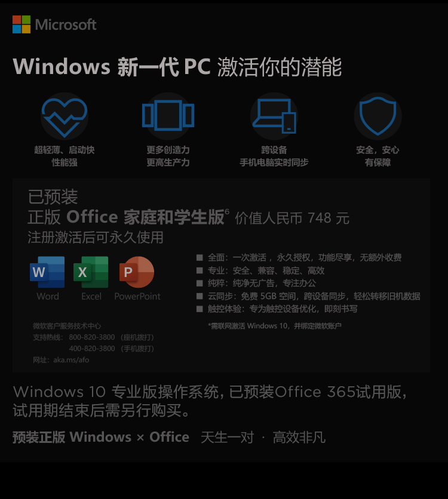Open the PowerPoint app icon
This screenshot has width=448, height=499.
(x=137, y=272)
